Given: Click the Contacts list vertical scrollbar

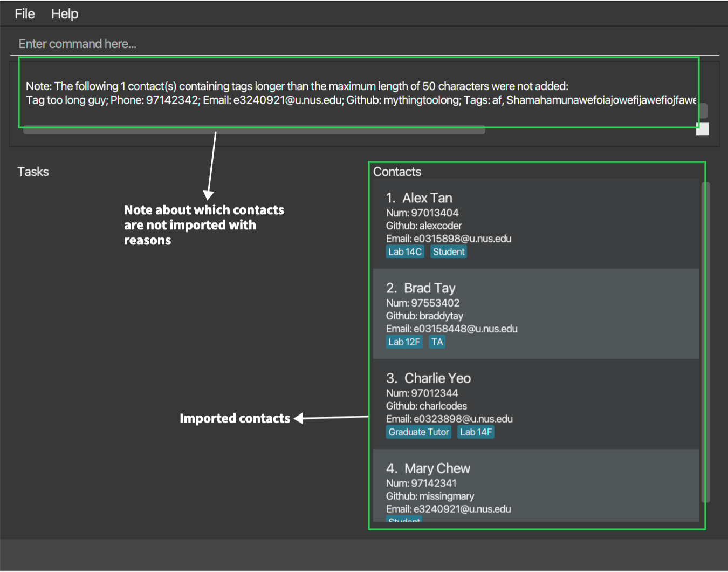Looking at the screenshot, I should pyautogui.click(x=705, y=343).
